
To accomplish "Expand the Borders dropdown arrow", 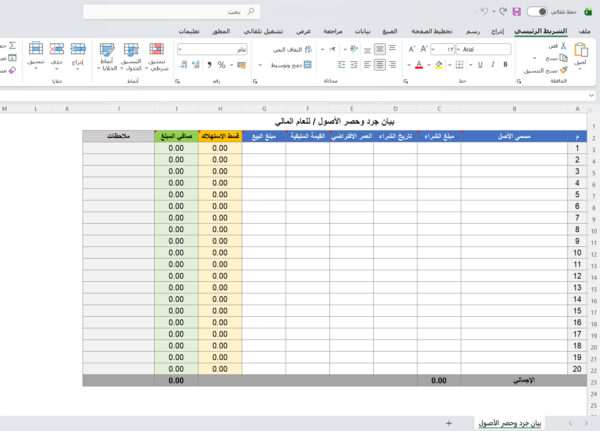I will pyautogui.click(x=450, y=65).
